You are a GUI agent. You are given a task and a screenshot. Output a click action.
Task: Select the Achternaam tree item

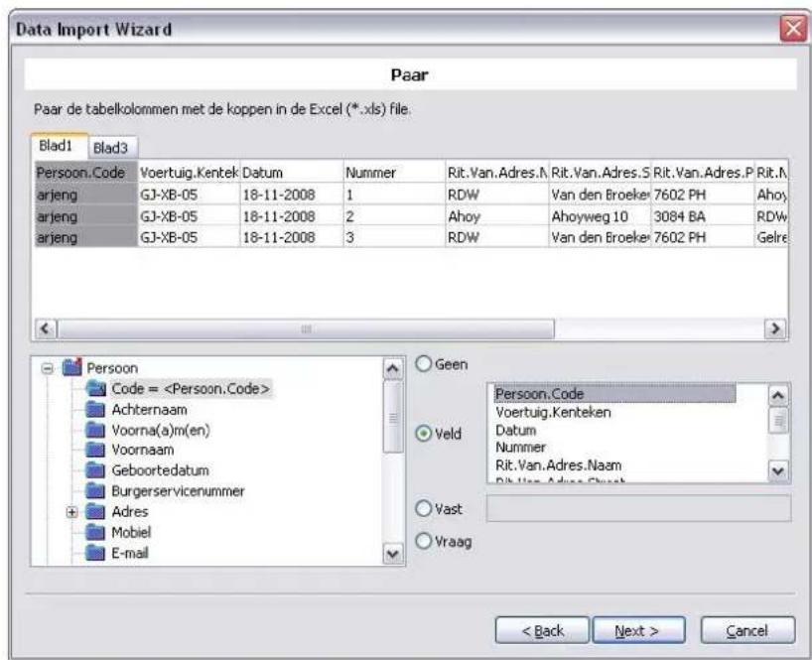[x=149, y=410]
